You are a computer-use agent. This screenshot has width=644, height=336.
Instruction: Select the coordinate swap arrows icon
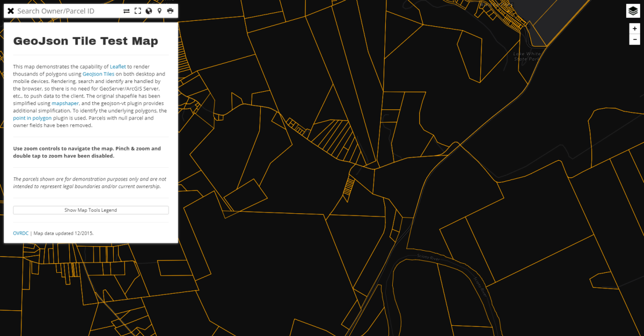pos(127,10)
